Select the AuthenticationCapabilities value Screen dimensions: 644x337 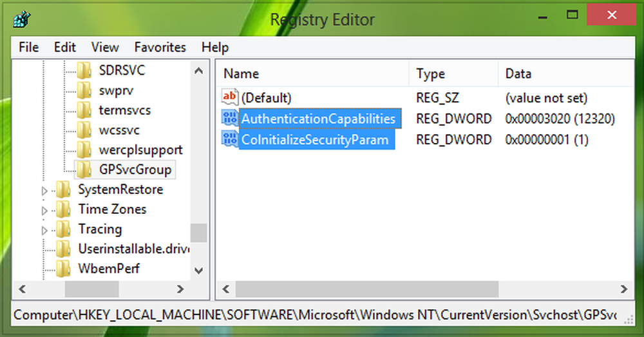tap(319, 119)
